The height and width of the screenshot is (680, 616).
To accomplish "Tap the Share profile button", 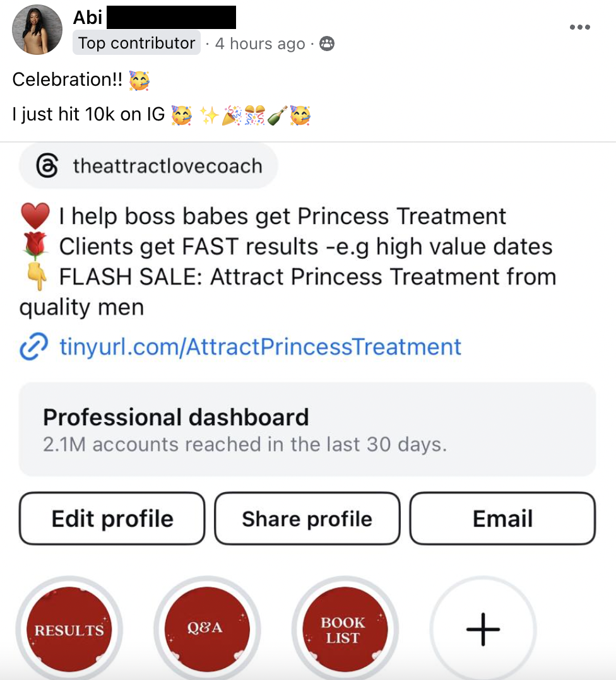I will [307, 519].
